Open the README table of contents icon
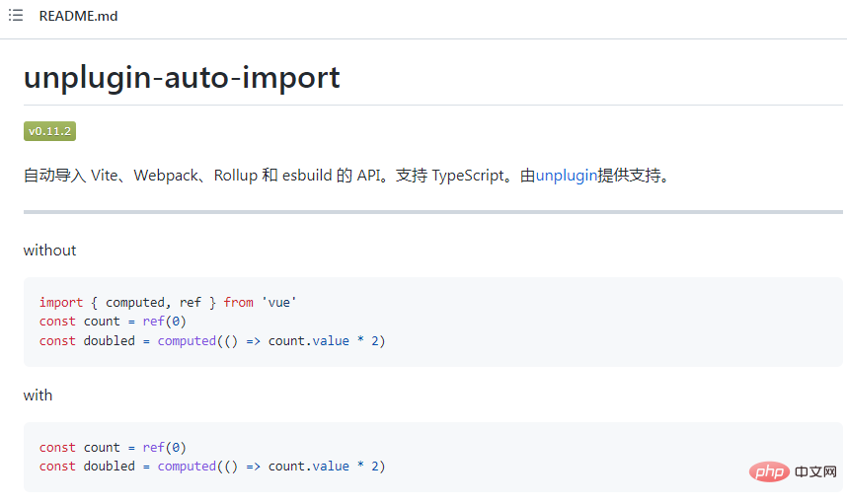The height and width of the screenshot is (504, 847). pyautogui.click(x=16, y=16)
